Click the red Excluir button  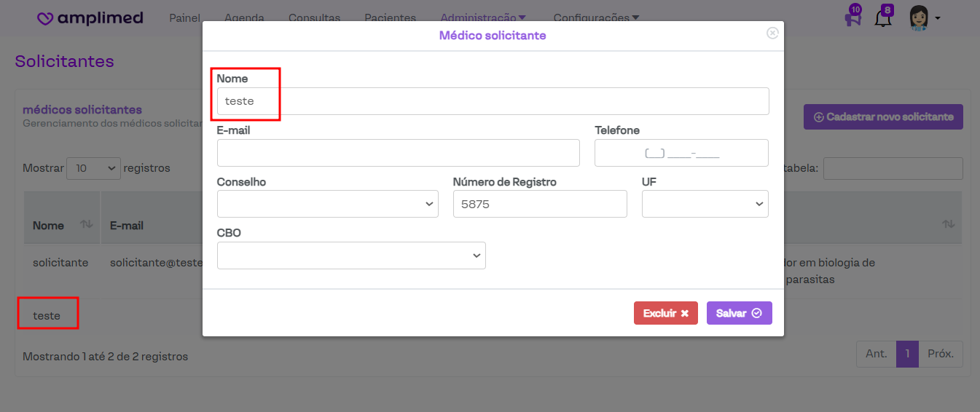665,313
